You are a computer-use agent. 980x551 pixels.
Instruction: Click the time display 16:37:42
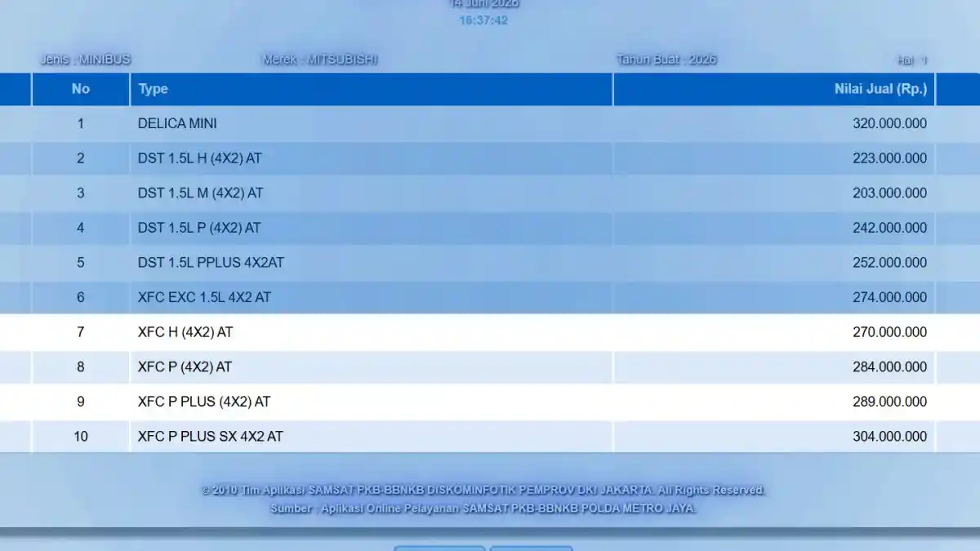click(x=483, y=20)
